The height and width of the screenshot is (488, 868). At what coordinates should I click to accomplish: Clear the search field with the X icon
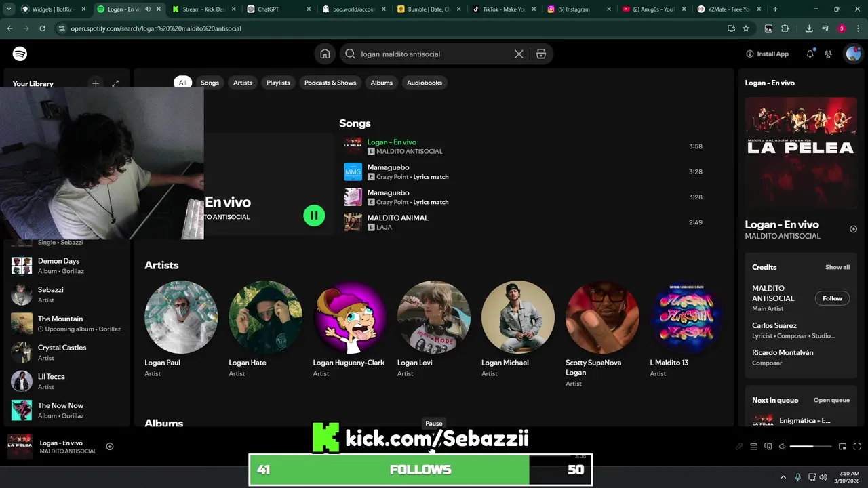click(x=519, y=54)
